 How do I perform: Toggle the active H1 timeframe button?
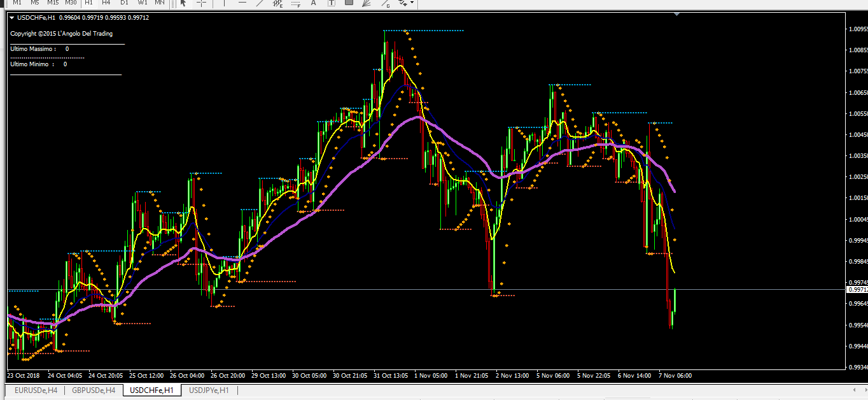click(88, 3)
